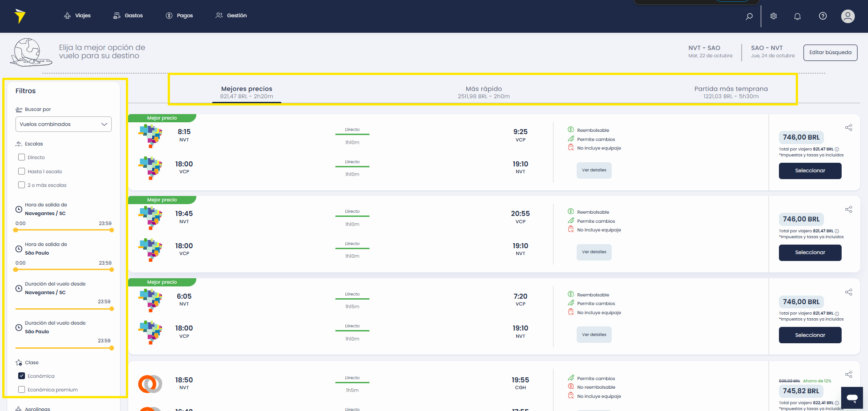Share the first 8:15 flight result
868x411 pixels.
848,128
